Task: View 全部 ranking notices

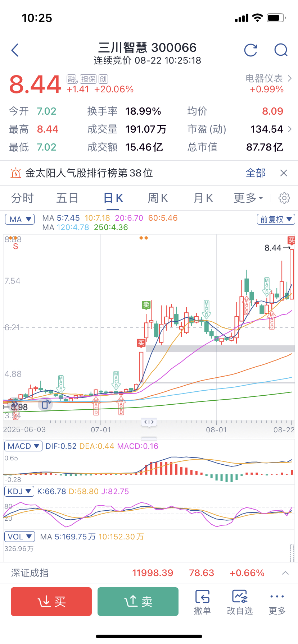Action: (256, 173)
